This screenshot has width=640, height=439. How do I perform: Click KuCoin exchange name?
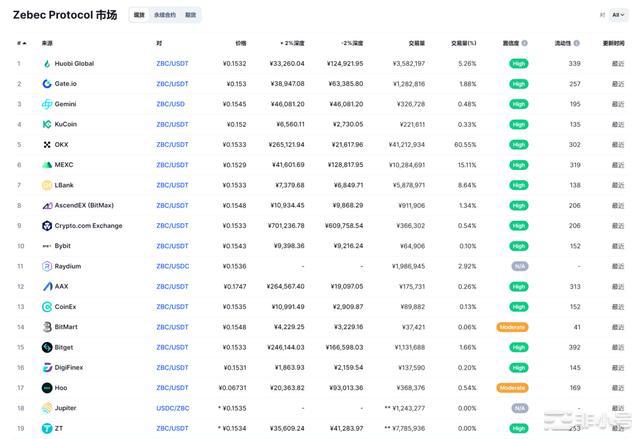coord(66,124)
